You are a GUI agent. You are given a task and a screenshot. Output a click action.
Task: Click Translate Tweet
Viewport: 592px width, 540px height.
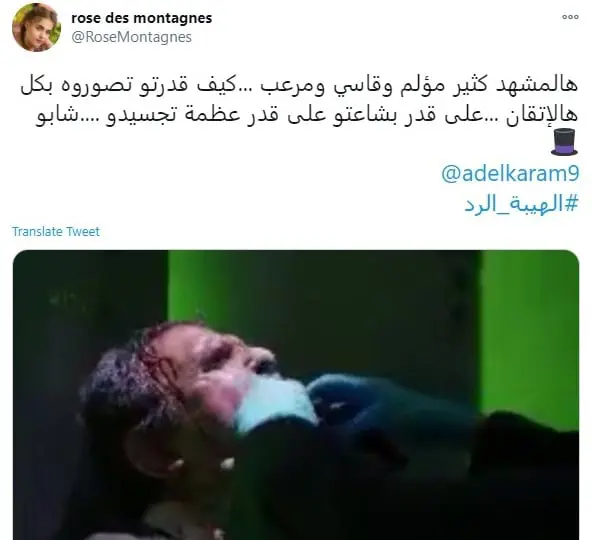[x=56, y=231]
